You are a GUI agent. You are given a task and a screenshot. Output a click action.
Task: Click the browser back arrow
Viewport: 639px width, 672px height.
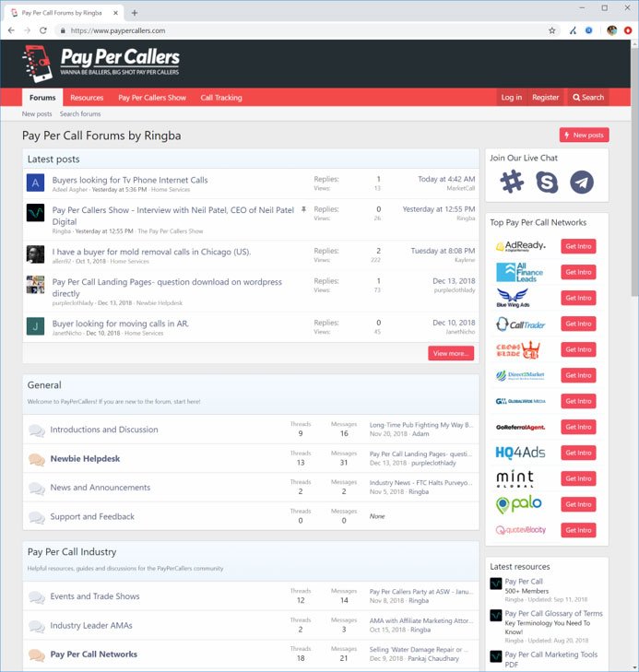point(12,30)
